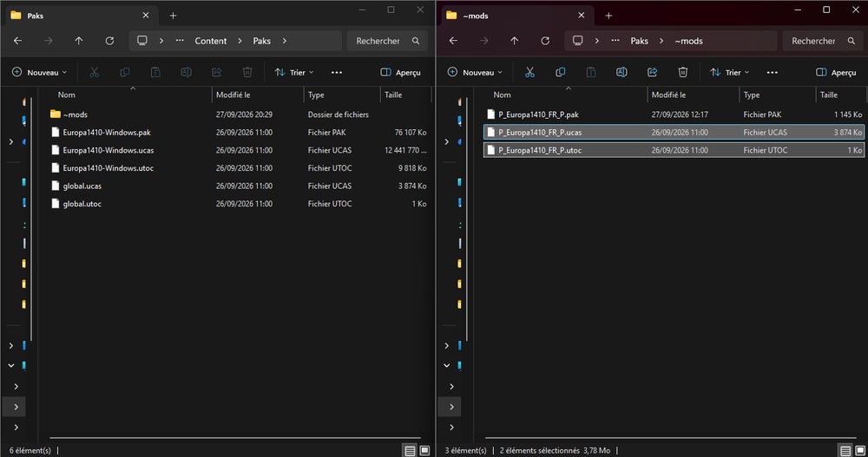Viewport: 868px width, 457px height.
Task: Click Content breadcrumb in Paks window
Action: [210, 41]
